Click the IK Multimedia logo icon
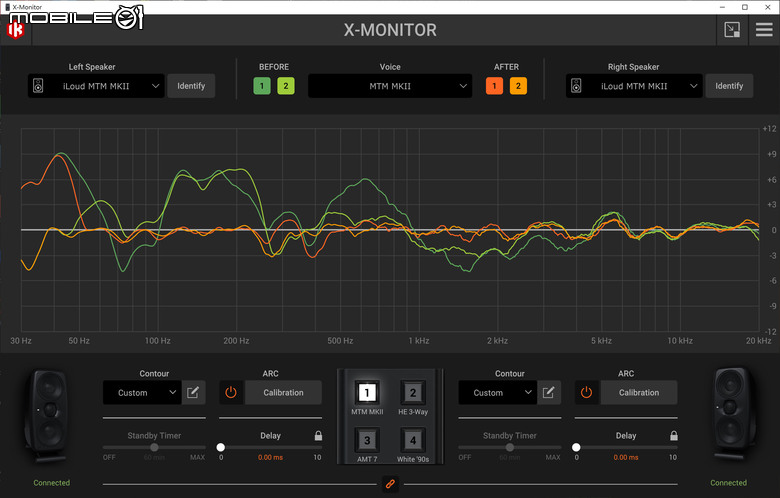This screenshot has width=780, height=498. [x=15, y=31]
